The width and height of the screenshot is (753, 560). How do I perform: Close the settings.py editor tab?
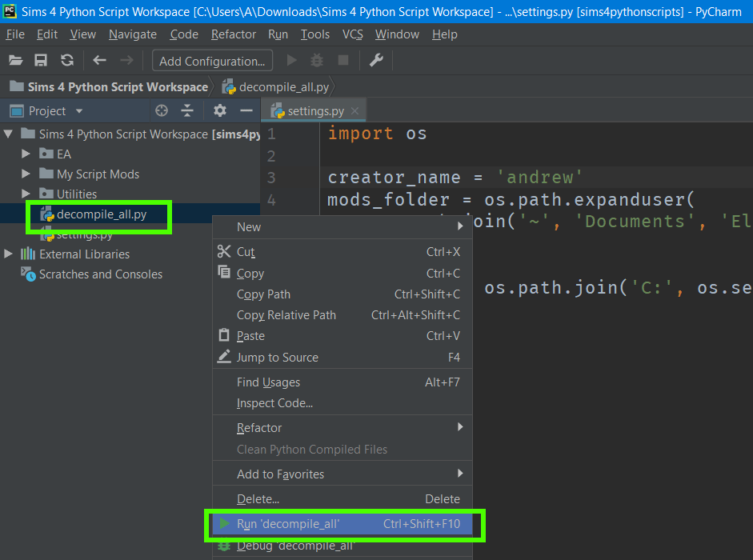[x=354, y=111]
